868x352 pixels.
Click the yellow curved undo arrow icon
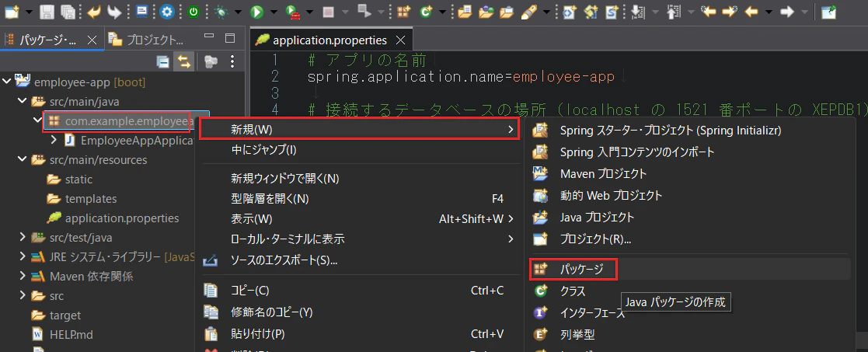[x=94, y=12]
